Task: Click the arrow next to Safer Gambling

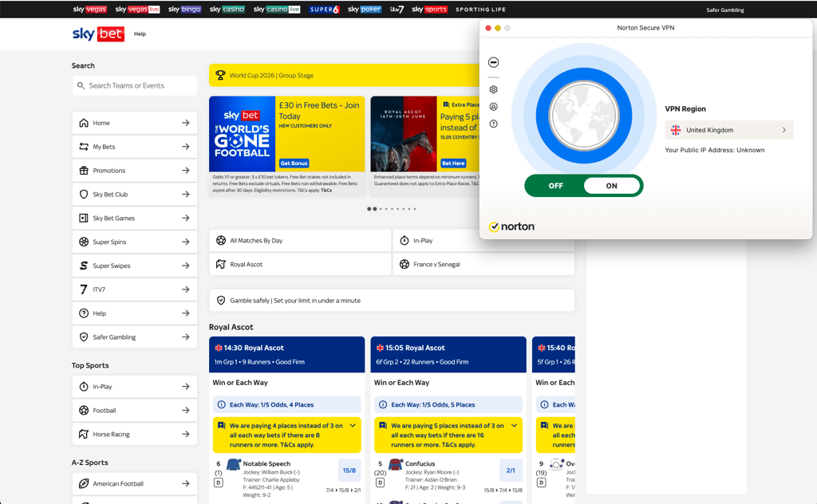Action: pos(185,337)
